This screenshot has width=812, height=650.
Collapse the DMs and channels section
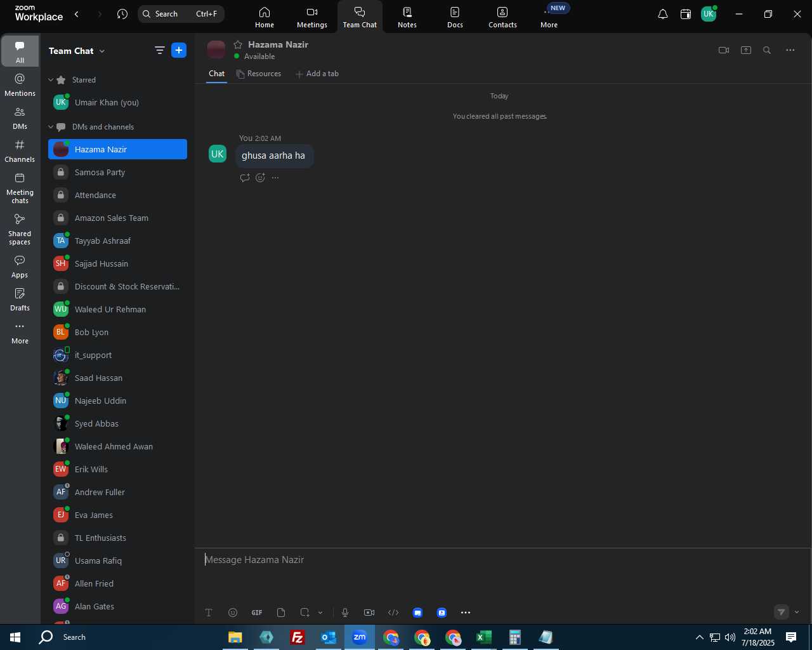[51, 127]
